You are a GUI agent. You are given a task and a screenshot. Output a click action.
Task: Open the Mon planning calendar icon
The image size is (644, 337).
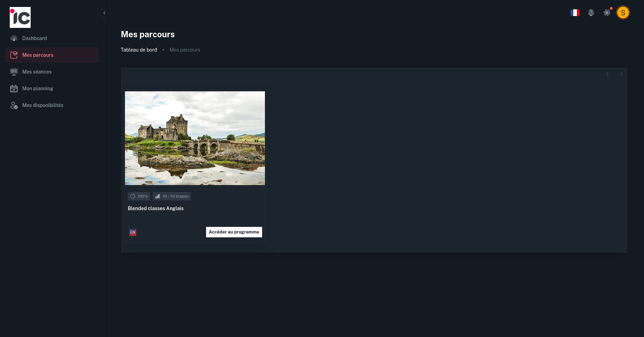14,89
